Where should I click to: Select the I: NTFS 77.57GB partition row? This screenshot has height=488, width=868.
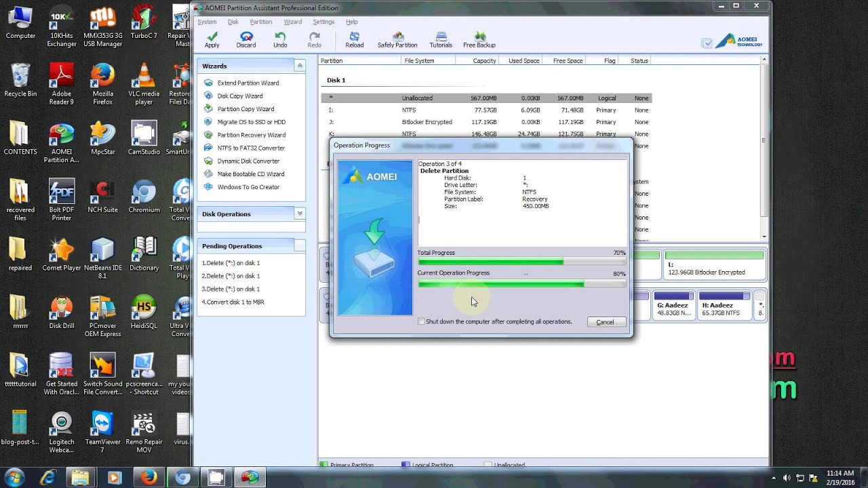(486, 110)
